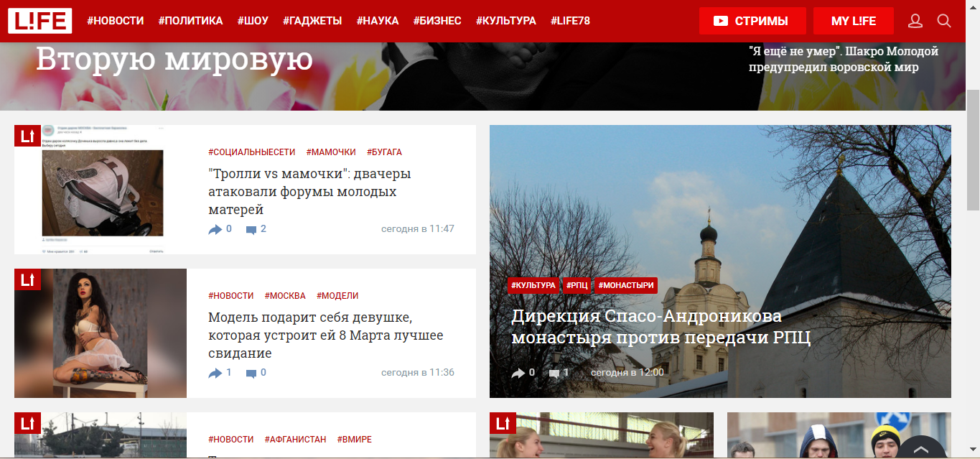
Task: Click the MY L!FE button
Action: click(x=854, y=21)
